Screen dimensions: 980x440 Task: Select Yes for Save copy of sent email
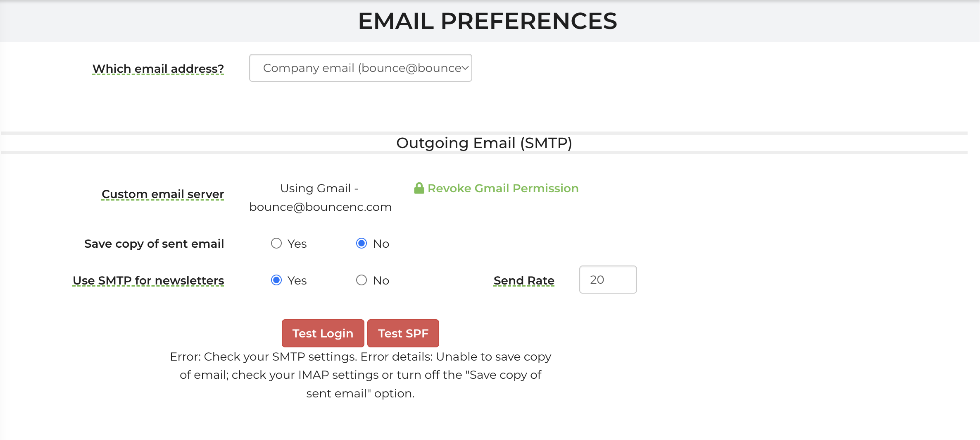tap(276, 244)
